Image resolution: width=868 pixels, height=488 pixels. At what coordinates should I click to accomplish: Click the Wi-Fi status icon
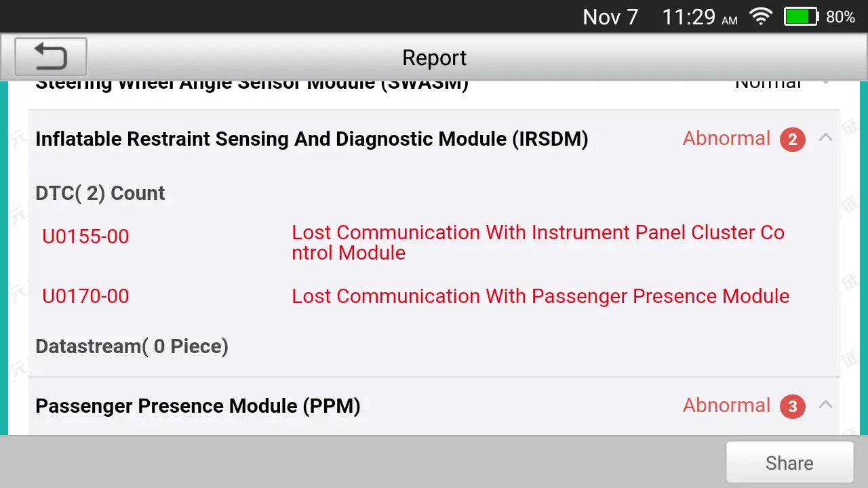pos(762,17)
